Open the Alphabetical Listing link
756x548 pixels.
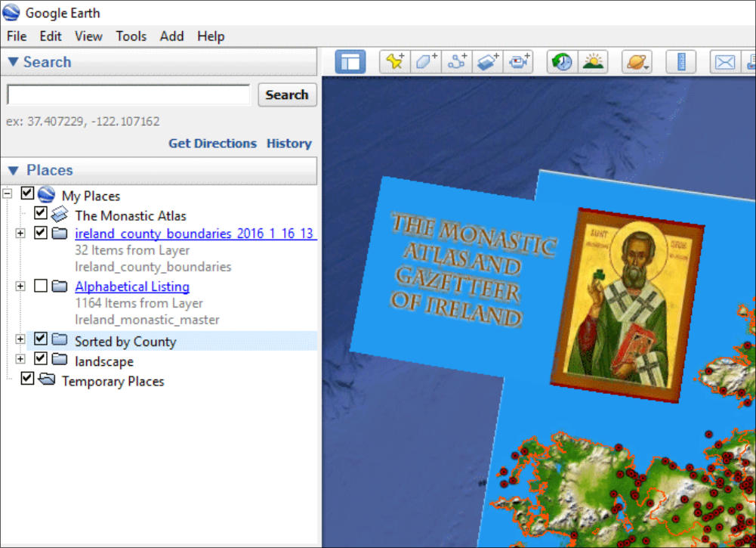coord(132,286)
